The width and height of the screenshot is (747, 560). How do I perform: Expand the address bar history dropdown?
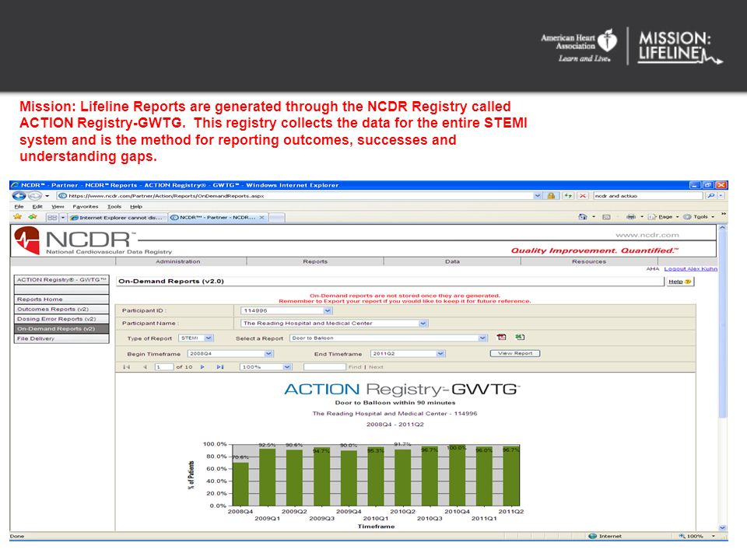coord(538,196)
